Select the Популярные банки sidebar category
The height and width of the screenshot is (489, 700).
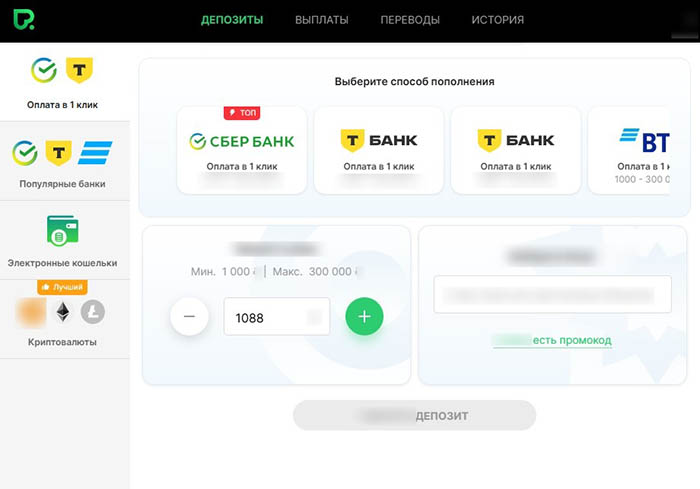[x=65, y=162]
